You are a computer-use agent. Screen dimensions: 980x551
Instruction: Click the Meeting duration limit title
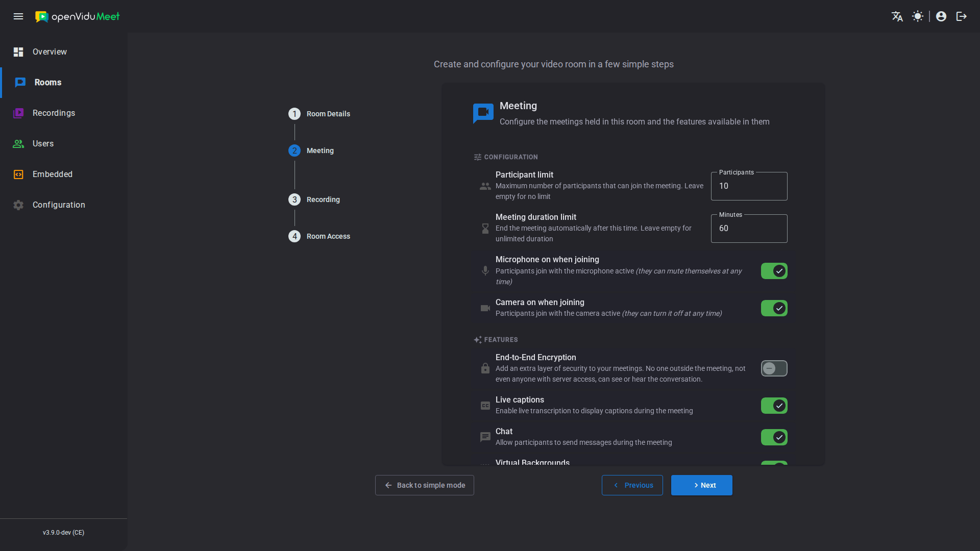(536, 217)
